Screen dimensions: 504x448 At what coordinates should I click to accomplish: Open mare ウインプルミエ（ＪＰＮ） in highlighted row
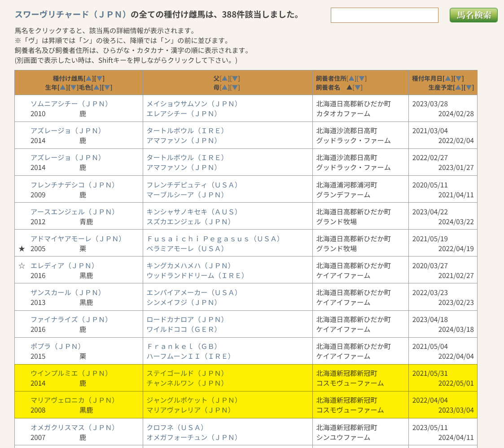[70, 373]
